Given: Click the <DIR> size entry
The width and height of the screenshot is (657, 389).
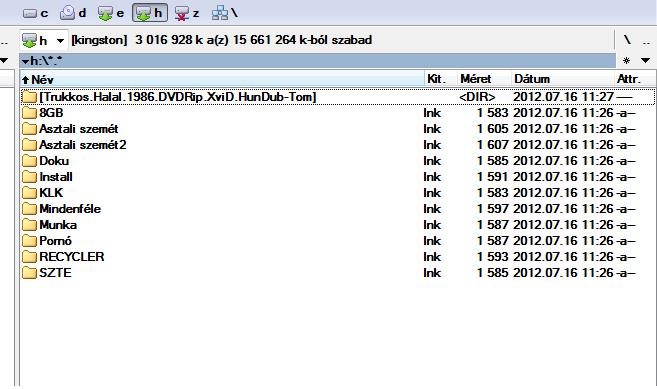Looking at the screenshot, I should point(477,97).
